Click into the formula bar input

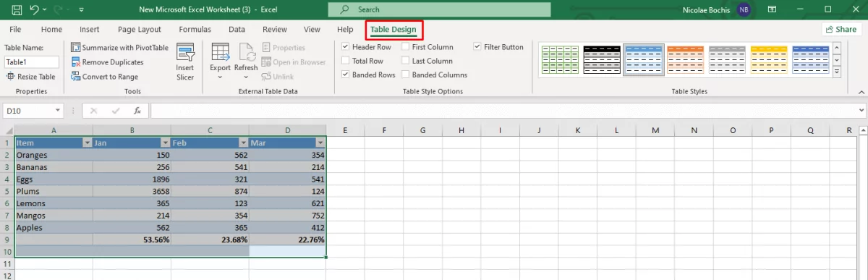click(x=503, y=111)
